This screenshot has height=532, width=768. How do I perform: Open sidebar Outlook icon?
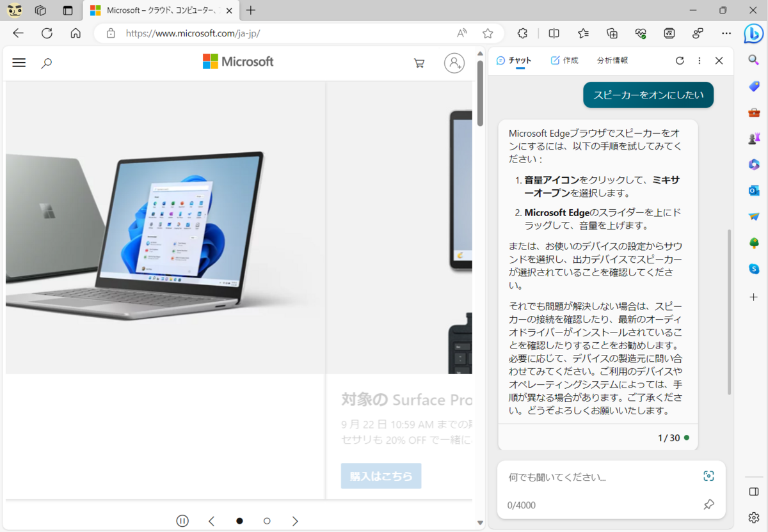point(754,191)
